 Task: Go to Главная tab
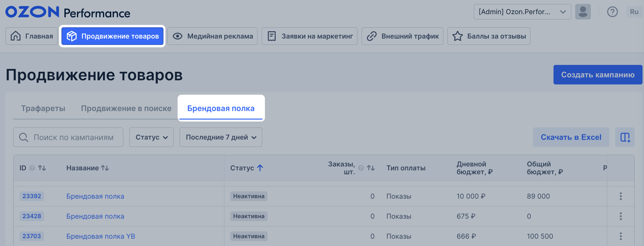coord(32,36)
